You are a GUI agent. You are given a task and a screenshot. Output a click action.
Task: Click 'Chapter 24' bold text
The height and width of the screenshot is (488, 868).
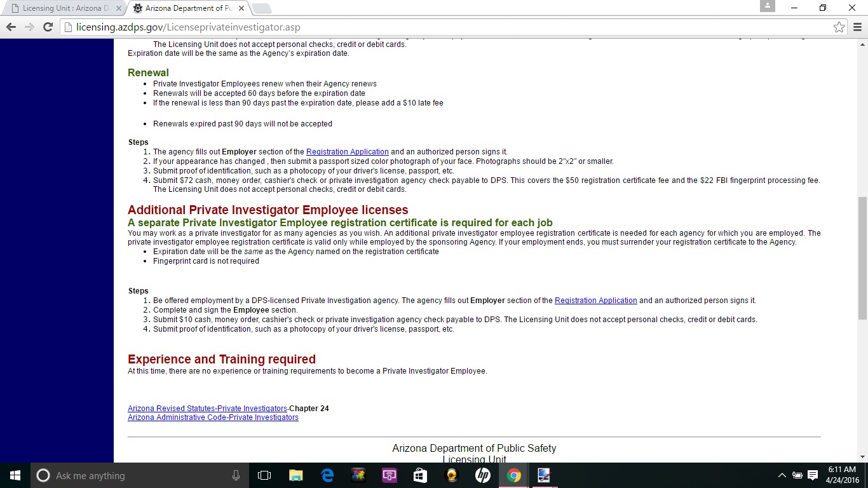[309, 409]
